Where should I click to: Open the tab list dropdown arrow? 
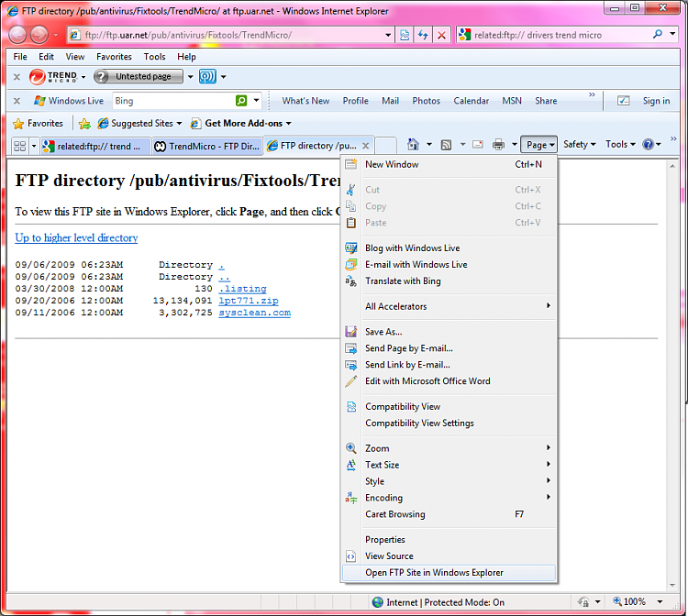click(34, 146)
